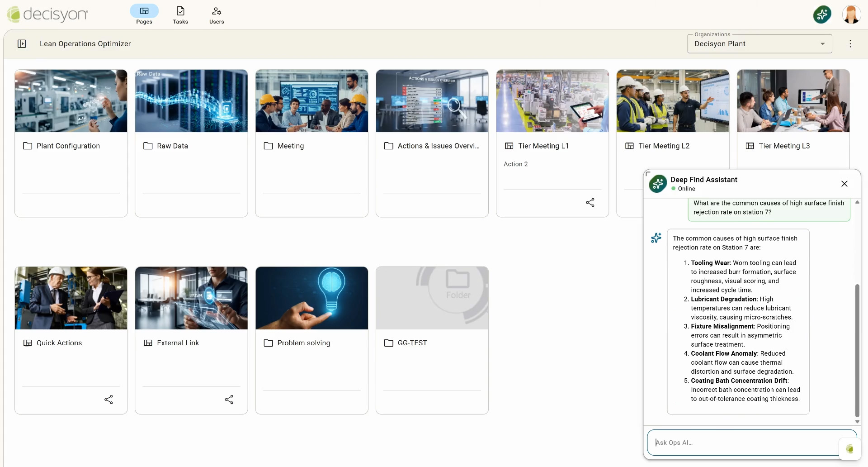Open the Quick Actions title

click(59, 343)
